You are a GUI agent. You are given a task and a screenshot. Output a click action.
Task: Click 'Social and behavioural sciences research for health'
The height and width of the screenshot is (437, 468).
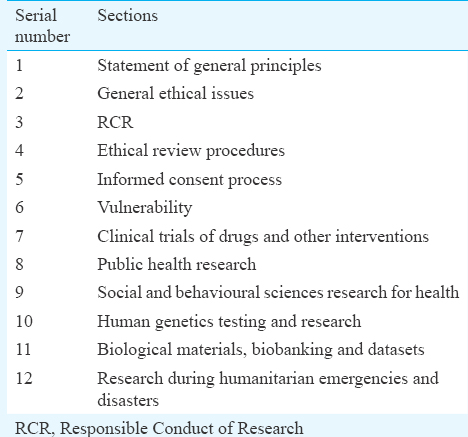(278, 293)
